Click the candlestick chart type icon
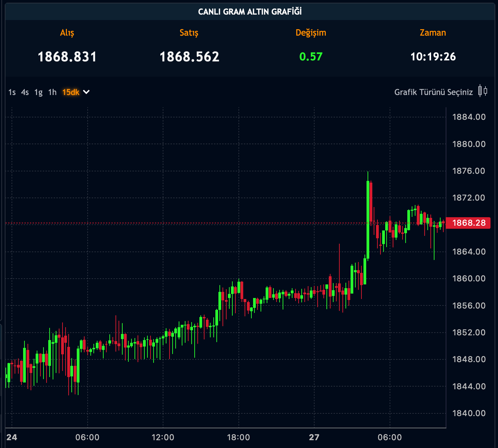The image size is (498, 448). (x=482, y=91)
